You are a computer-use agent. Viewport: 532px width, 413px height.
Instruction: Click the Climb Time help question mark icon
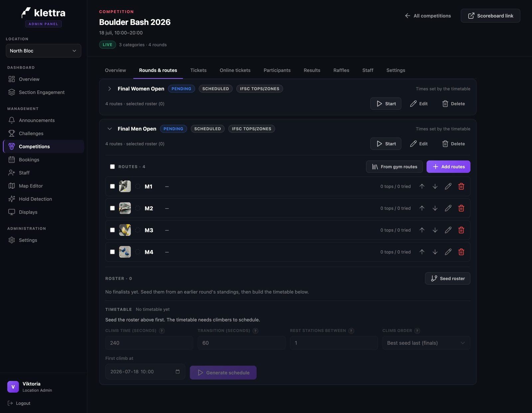point(162,331)
